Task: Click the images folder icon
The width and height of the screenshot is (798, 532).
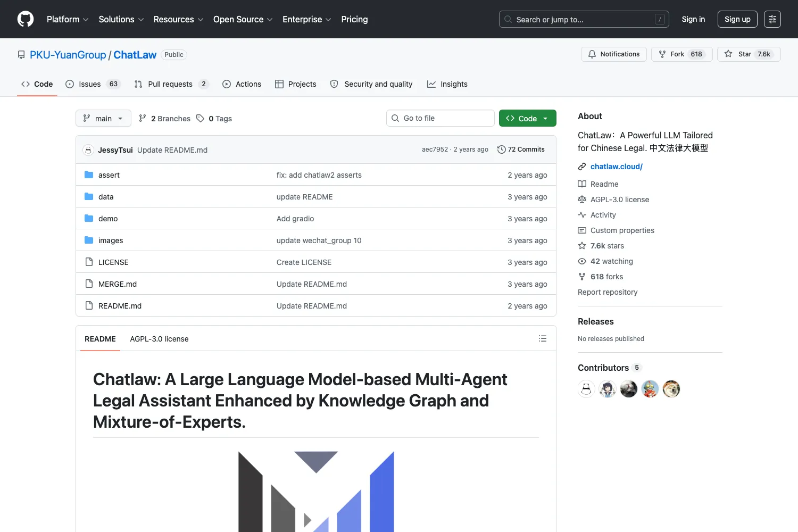Action: (x=89, y=240)
